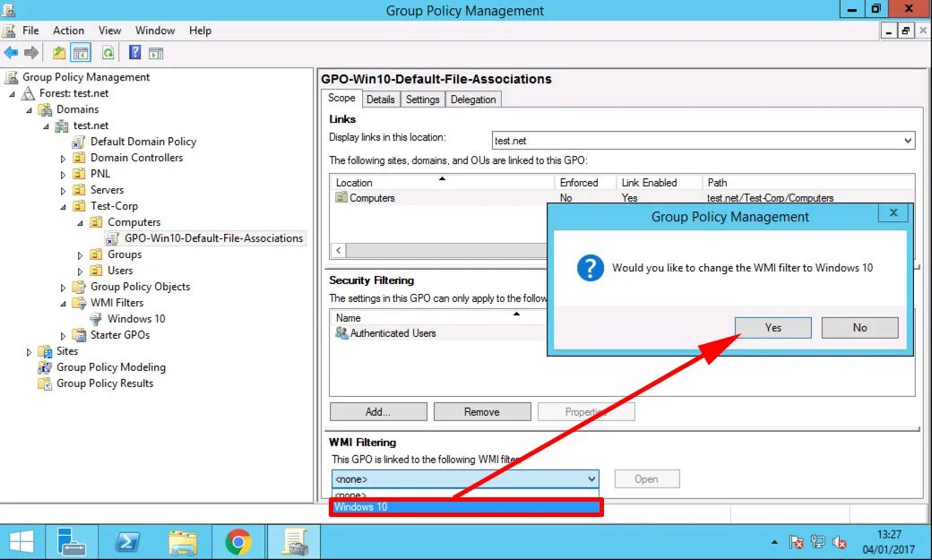This screenshot has height=560, width=932.
Task: Open the 'Display links in this location' dropdown
Action: pos(703,141)
